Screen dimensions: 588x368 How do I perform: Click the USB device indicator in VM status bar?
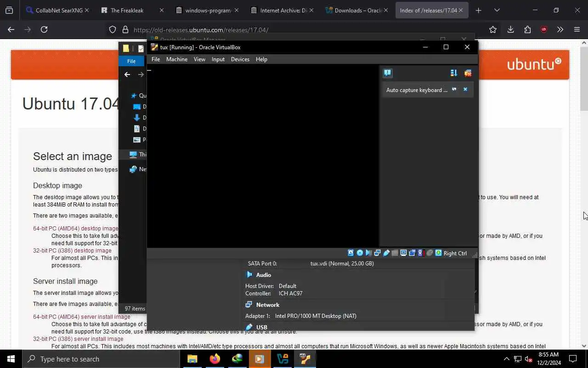(386, 253)
